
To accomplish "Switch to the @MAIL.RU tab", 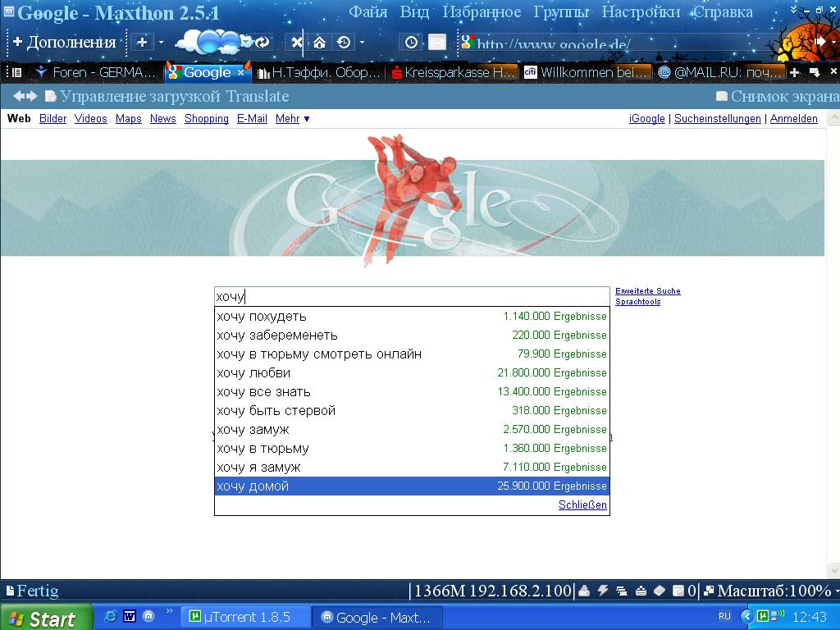I will [x=721, y=72].
